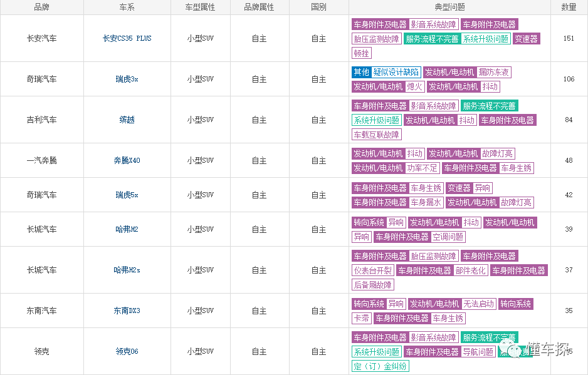Click the 车型属性 column header
Image resolution: width=588 pixels, height=375 pixels.
click(x=200, y=7)
